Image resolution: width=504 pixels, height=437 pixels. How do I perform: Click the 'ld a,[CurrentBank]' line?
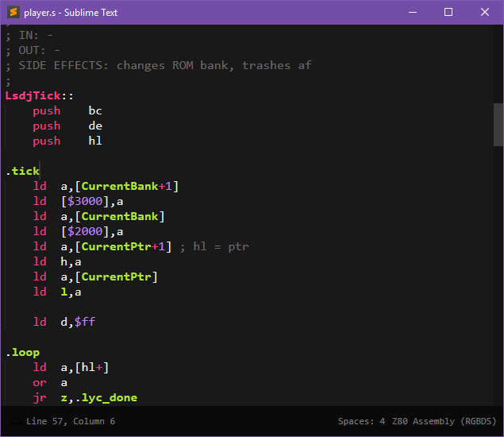(x=99, y=216)
